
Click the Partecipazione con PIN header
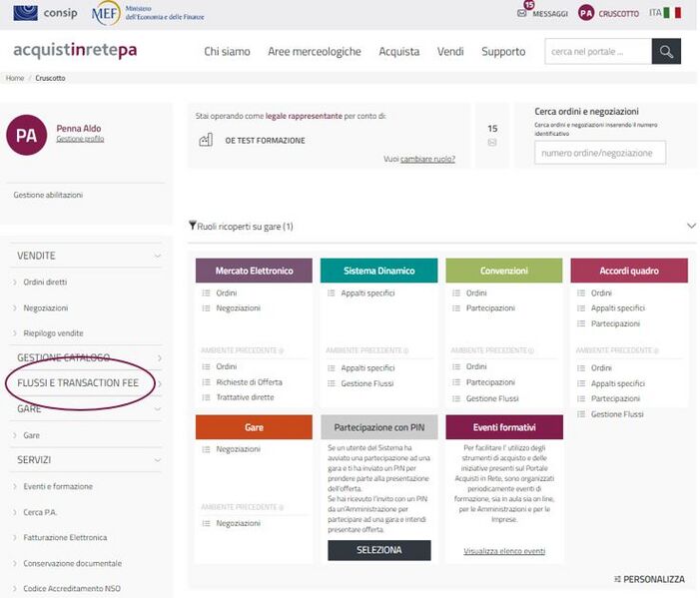379,427
